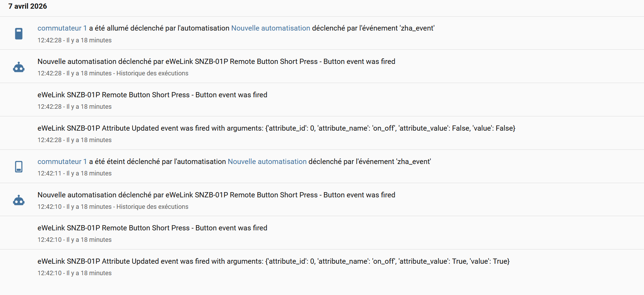Select the Attribute Updated entry with value True

tap(273, 261)
